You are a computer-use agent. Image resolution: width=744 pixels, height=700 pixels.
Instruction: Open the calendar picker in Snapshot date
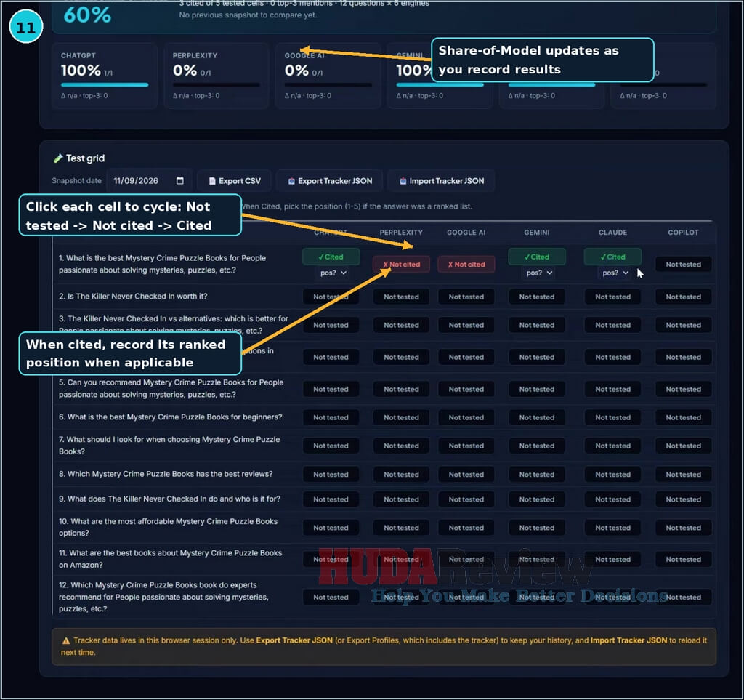pyautogui.click(x=180, y=181)
